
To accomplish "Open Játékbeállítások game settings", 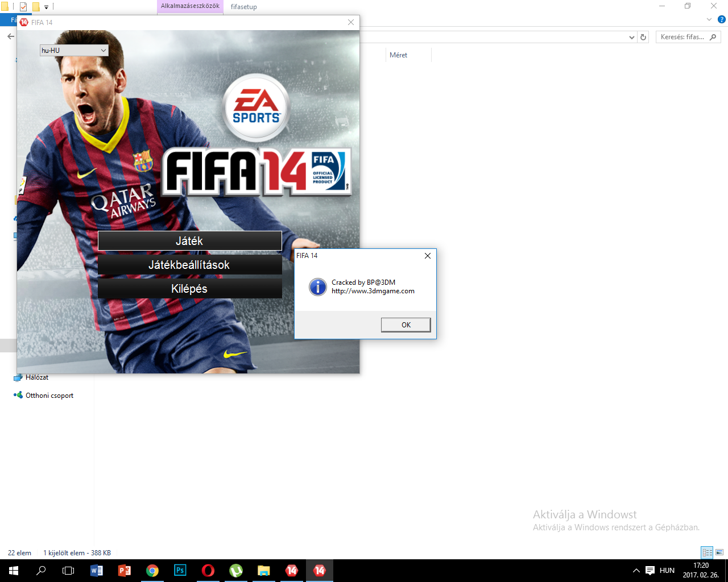I will click(x=189, y=265).
